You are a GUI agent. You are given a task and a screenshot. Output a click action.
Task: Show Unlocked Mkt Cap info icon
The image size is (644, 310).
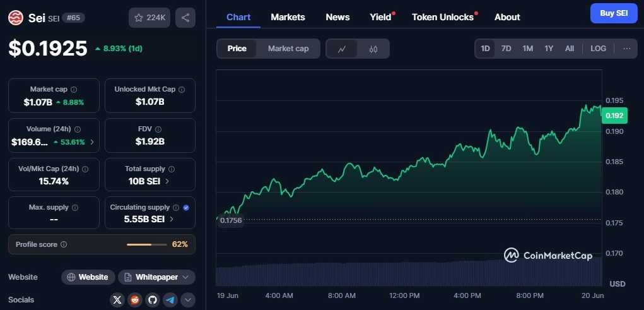pyautogui.click(x=182, y=89)
